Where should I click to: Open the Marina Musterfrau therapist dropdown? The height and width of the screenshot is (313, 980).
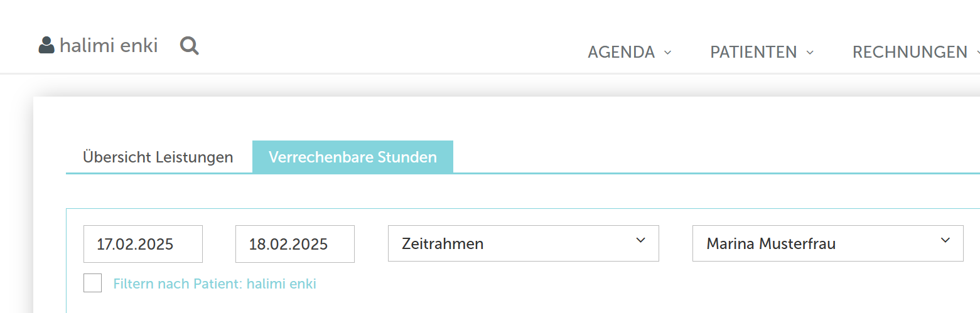pos(827,243)
